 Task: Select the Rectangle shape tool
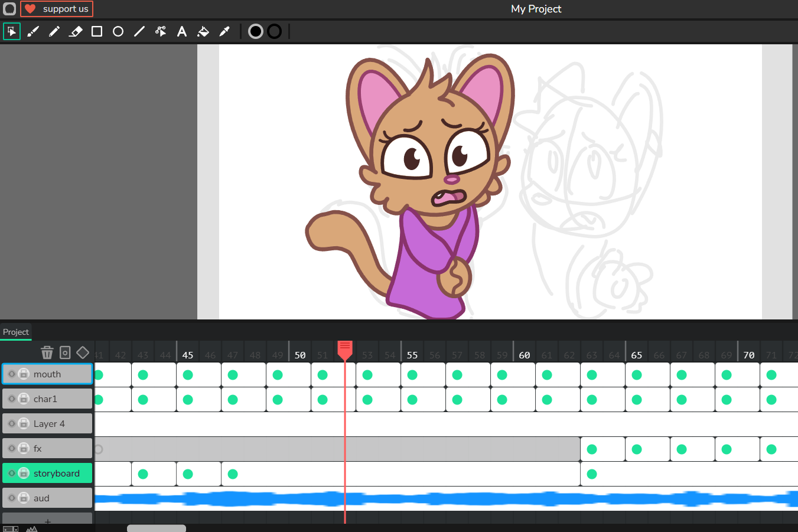pos(97,31)
